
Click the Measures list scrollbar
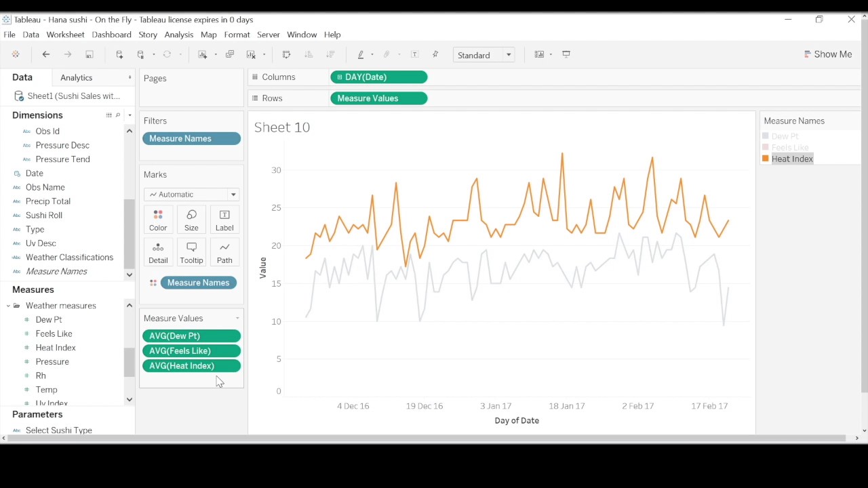point(130,362)
